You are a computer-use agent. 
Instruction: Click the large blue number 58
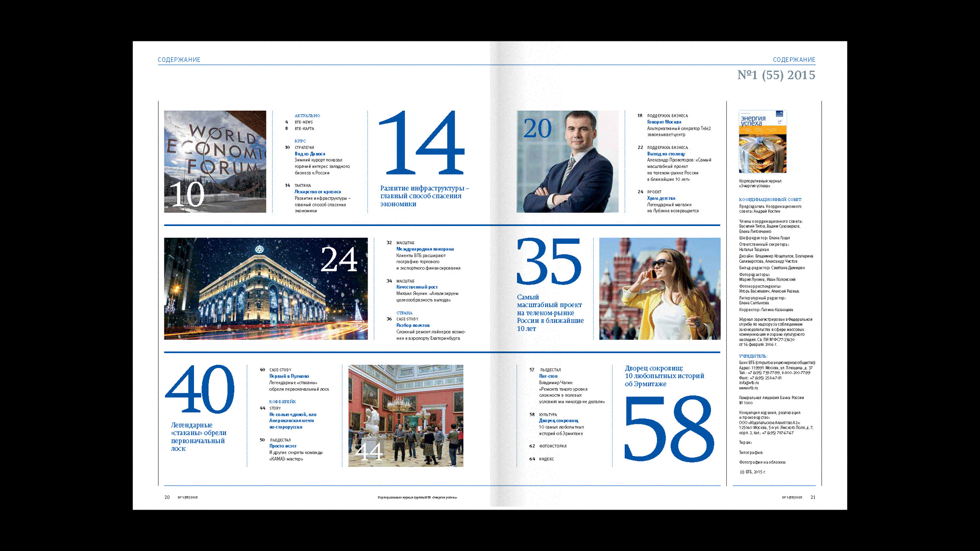click(669, 429)
